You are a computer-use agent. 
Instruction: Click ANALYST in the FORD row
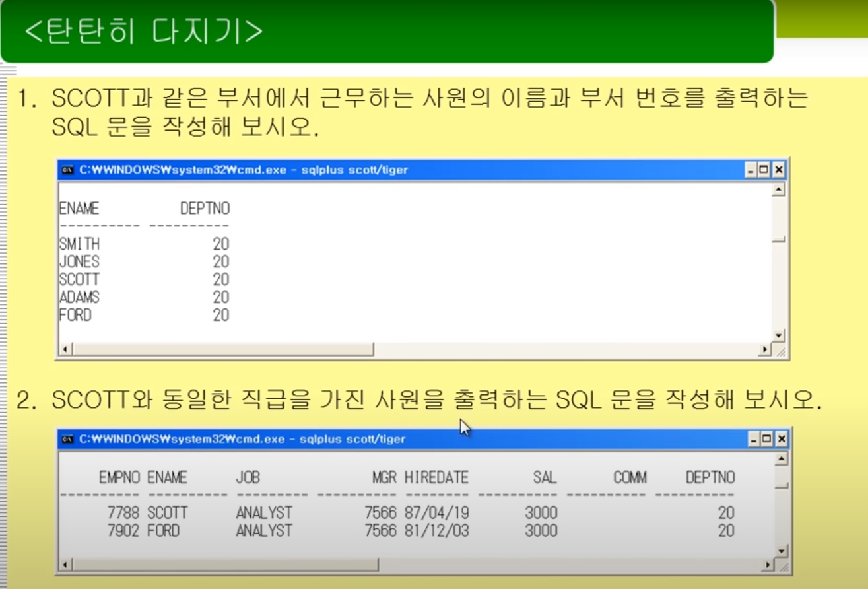pyautogui.click(x=264, y=531)
